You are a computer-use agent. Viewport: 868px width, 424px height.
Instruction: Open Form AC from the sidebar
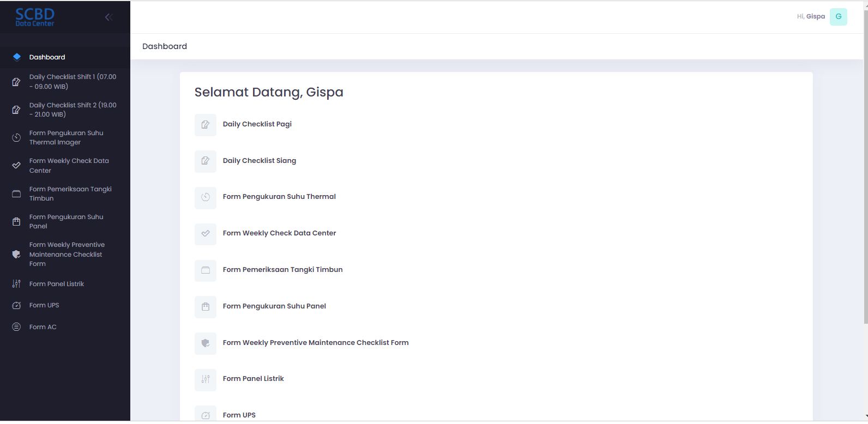[43, 327]
